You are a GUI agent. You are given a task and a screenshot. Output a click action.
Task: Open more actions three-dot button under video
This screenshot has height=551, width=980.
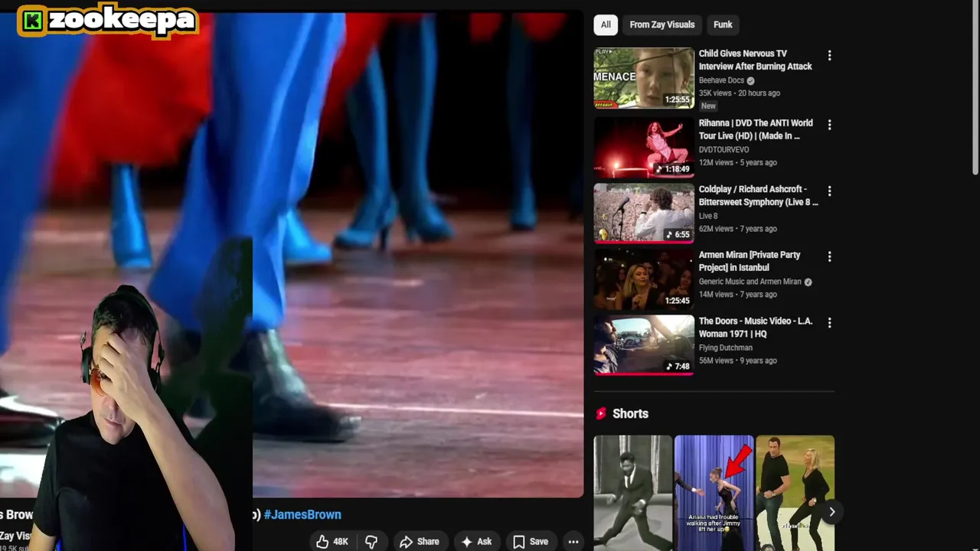point(573,541)
